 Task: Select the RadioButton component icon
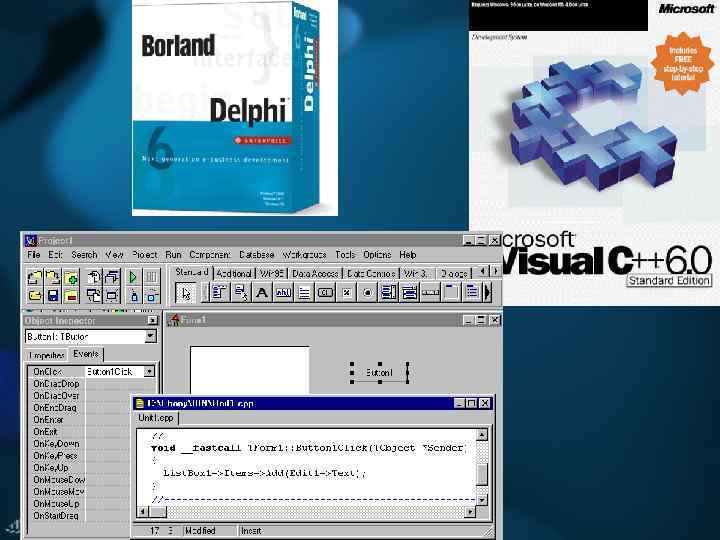367,292
